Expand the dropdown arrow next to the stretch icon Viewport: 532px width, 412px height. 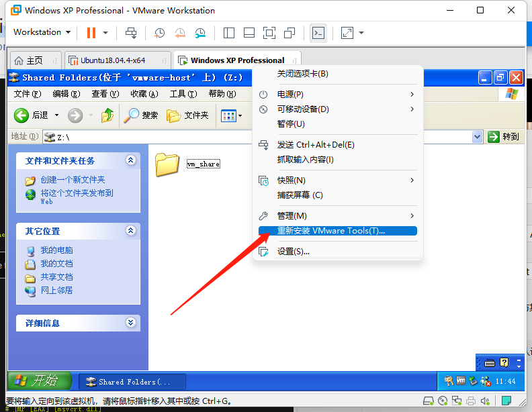click(361, 33)
